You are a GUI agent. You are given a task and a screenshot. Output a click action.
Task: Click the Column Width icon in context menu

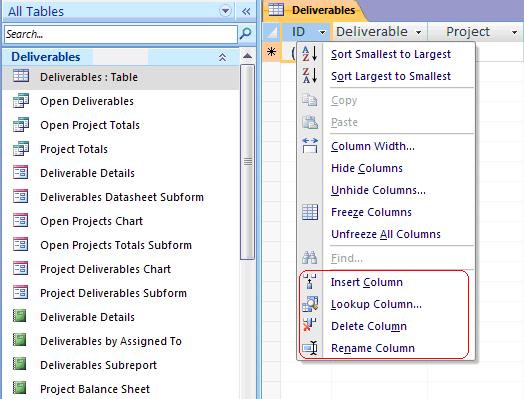(310, 146)
